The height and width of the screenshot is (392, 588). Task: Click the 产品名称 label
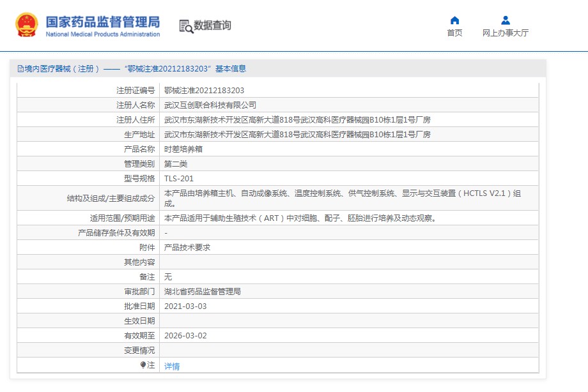(139, 149)
